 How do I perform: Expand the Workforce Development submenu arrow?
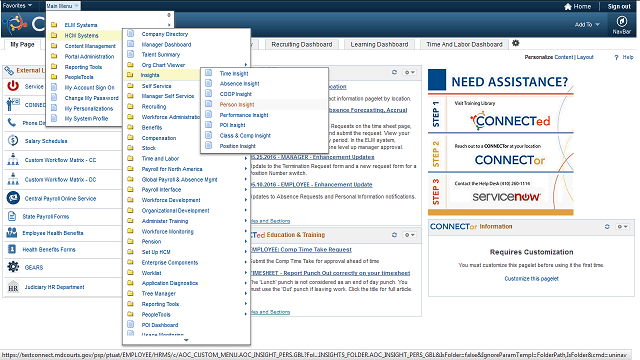click(246, 200)
